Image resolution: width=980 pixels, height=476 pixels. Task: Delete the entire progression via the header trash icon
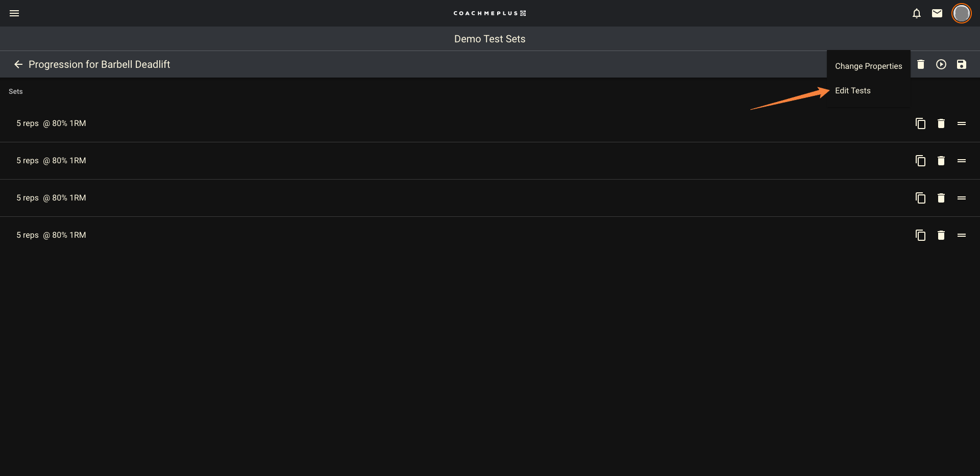pyautogui.click(x=921, y=64)
